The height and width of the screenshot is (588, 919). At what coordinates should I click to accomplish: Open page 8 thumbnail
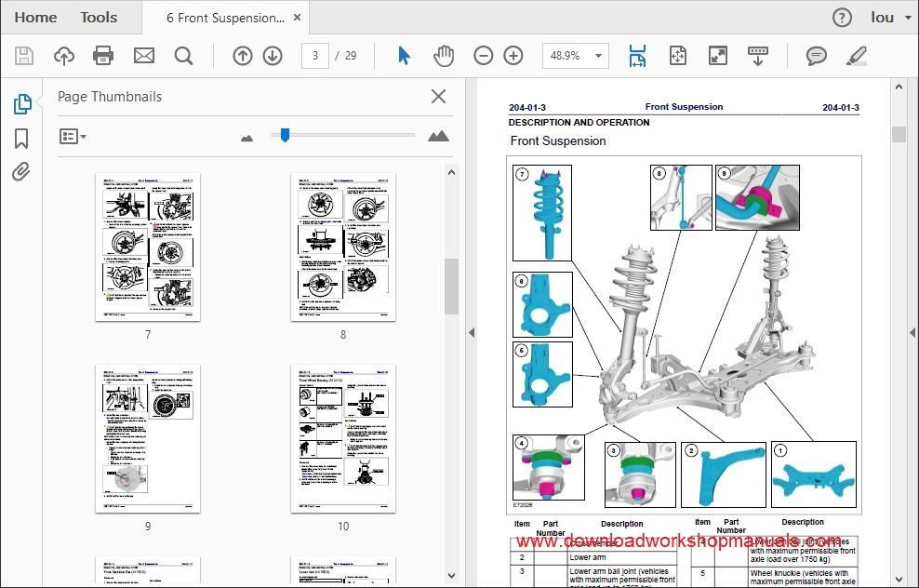[x=343, y=247]
